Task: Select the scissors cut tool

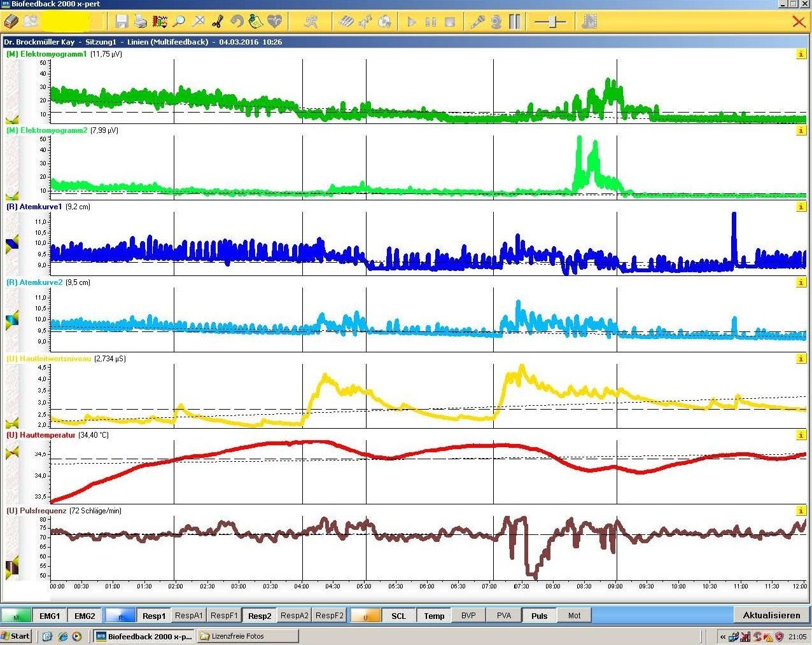Action: click(217, 22)
